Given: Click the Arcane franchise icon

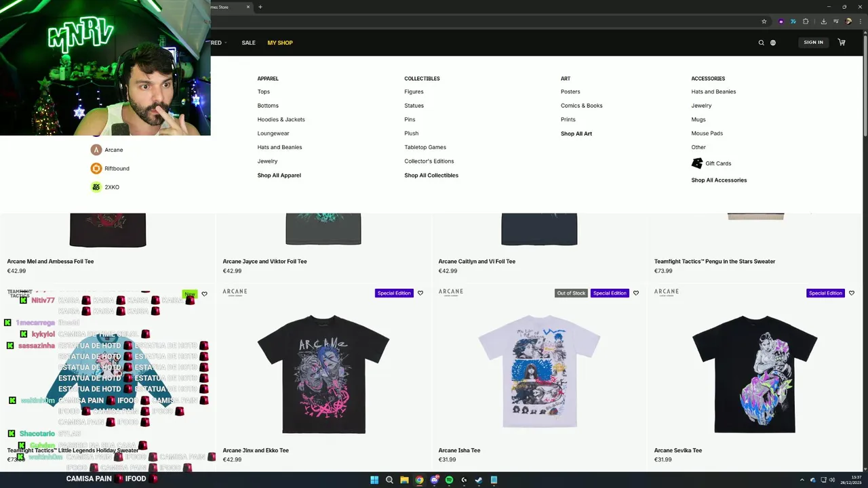Looking at the screenshot, I should pyautogui.click(x=96, y=150).
